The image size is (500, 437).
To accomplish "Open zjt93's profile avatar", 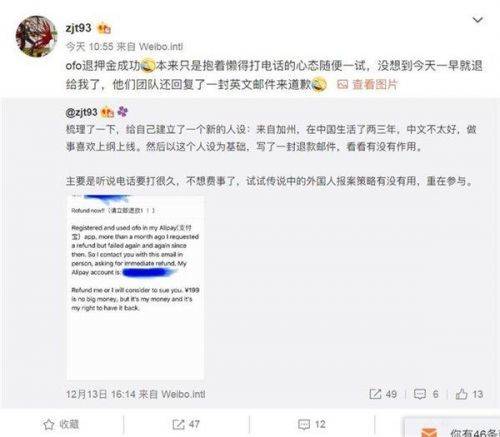I will click(x=37, y=36).
